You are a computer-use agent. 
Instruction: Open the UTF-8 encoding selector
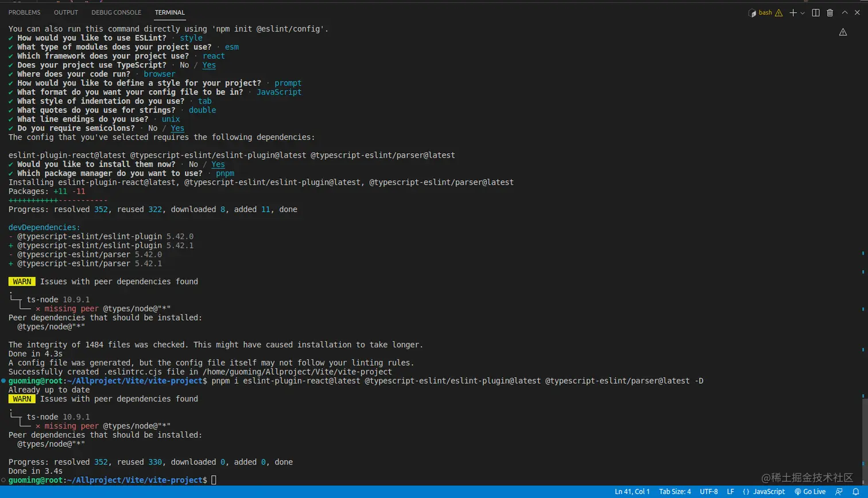pos(709,492)
